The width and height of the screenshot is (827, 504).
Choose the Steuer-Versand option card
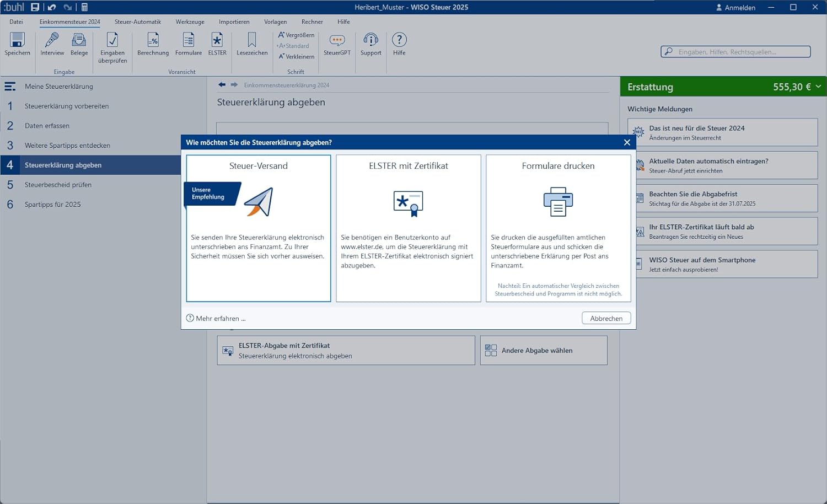[259, 228]
